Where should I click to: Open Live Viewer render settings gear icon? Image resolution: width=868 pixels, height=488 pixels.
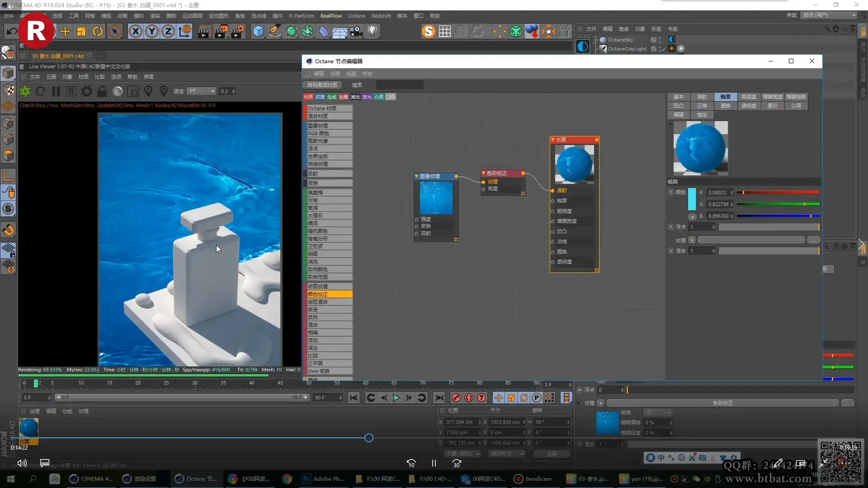tap(86, 91)
